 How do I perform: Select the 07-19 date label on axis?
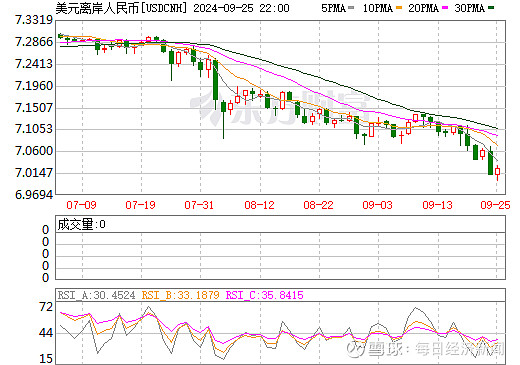pos(140,205)
